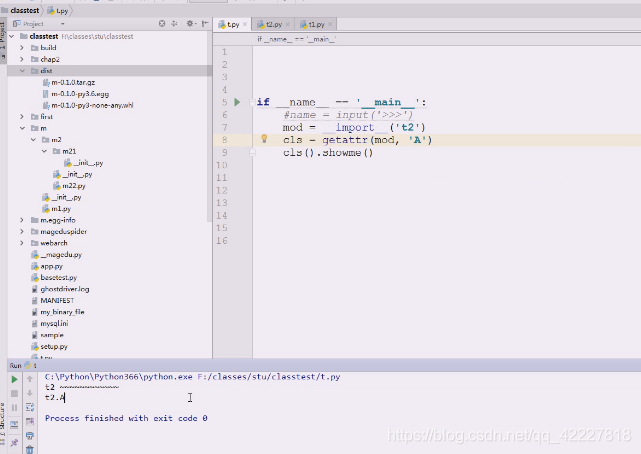Collapse the m21 folder
The height and width of the screenshot is (454, 641).
tap(44, 151)
